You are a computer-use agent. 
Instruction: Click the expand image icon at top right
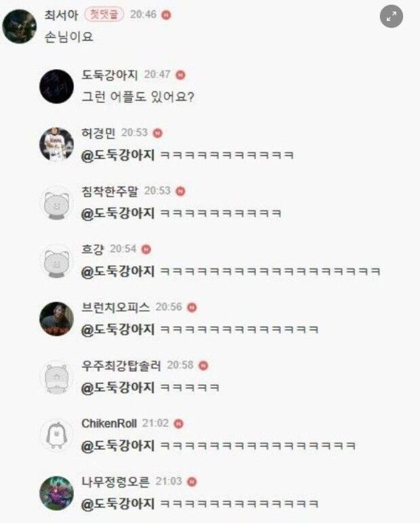(x=392, y=16)
